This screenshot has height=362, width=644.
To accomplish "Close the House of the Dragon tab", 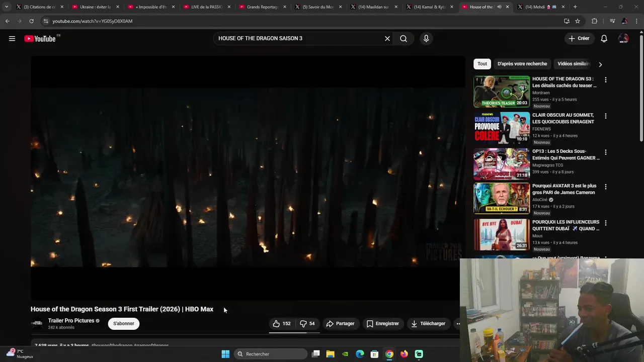I will click(x=508, y=7).
